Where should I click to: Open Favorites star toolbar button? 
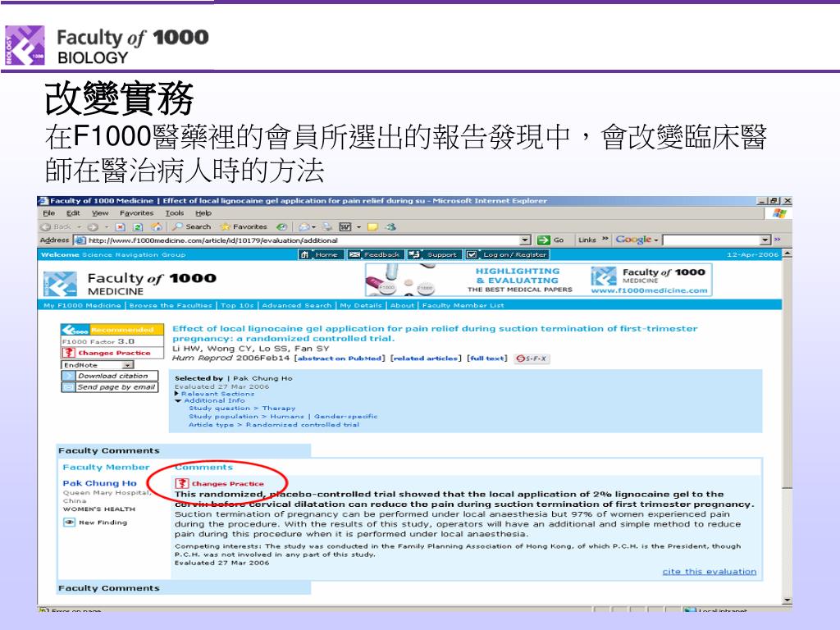[x=243, y=227]
